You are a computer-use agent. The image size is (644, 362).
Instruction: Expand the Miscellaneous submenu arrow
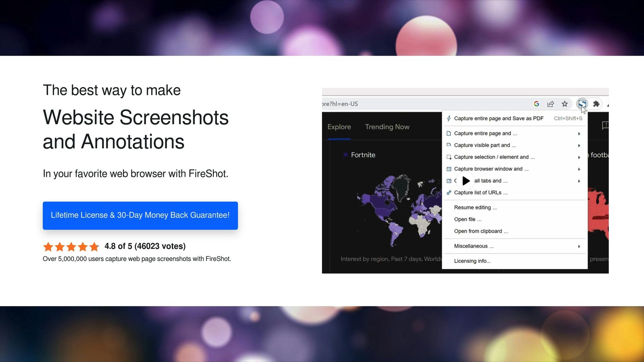[579, 246]
